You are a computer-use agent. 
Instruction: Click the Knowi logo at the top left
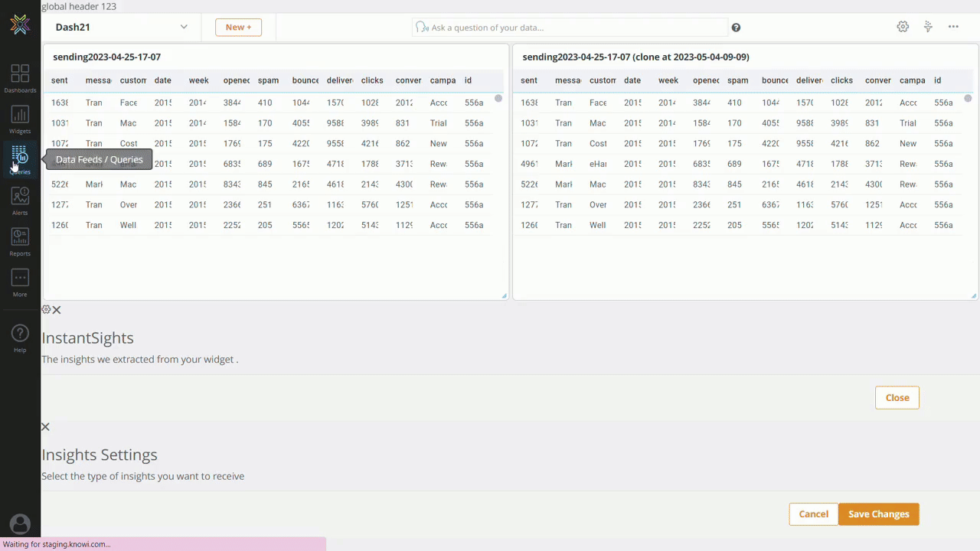(x=20, y=24)
